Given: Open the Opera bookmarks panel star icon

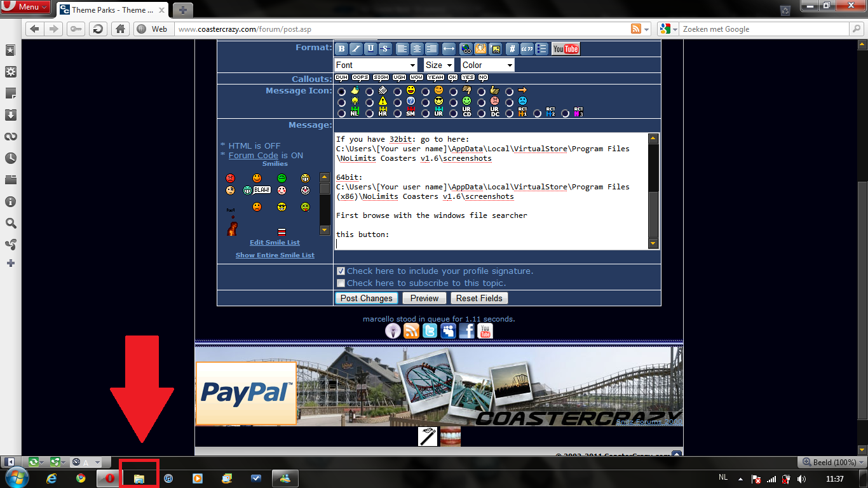Looking at the screenshot, I should tap(11, 50).
